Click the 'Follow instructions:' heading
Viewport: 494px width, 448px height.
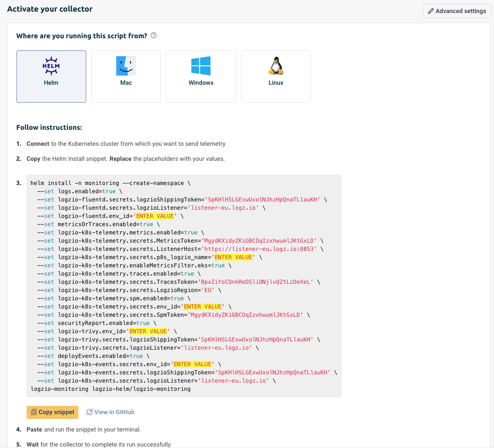(x=49, y=127)
